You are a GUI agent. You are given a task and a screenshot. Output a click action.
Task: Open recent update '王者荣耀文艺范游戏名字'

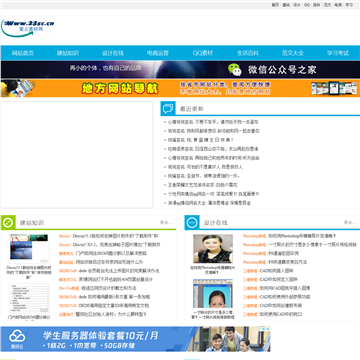point(202,185)
